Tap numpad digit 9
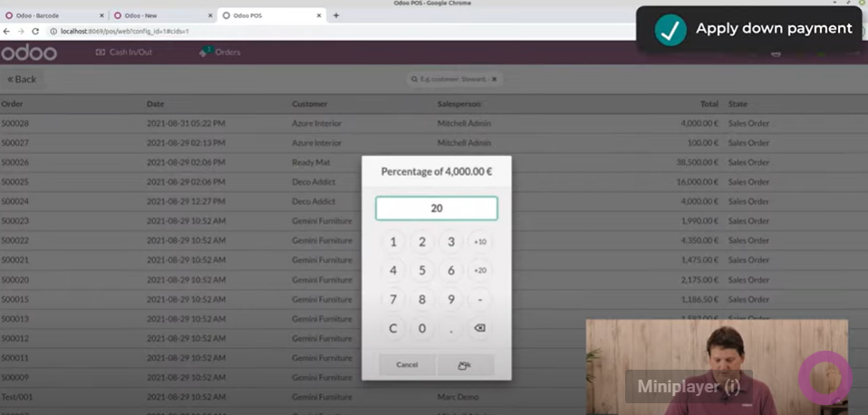868x415 pixels. (451, 299)
